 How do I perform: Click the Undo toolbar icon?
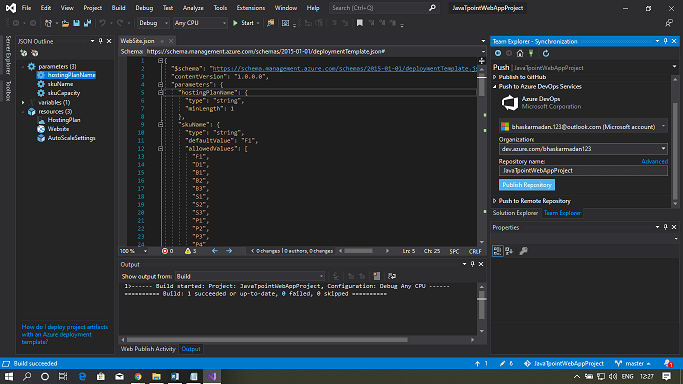click(102, 23)
